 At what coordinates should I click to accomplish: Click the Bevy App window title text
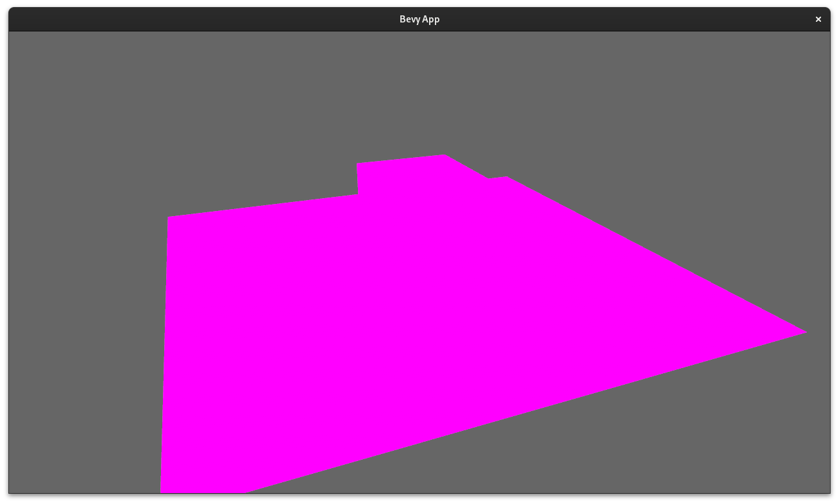419,19
